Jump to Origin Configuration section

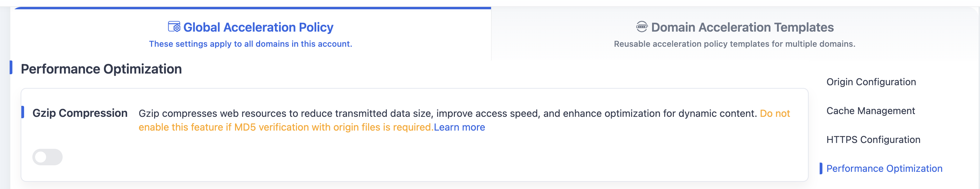(x=871, y=82)
